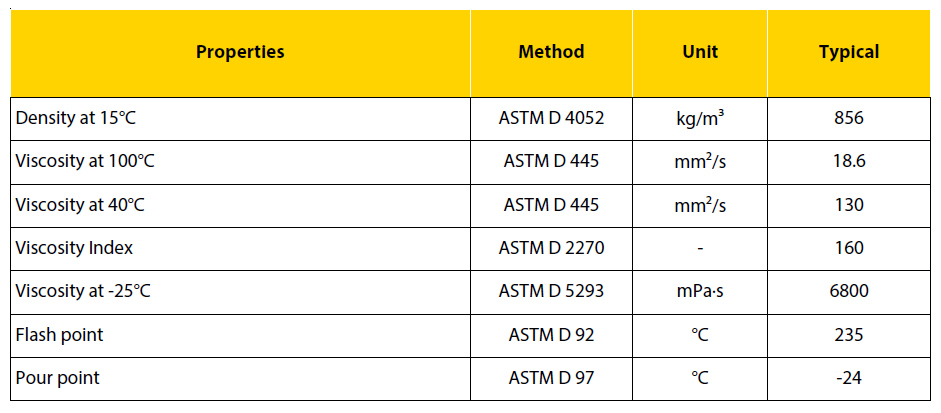
Task: Click the mPa·s unit cell
Action: tap(700, 292)
